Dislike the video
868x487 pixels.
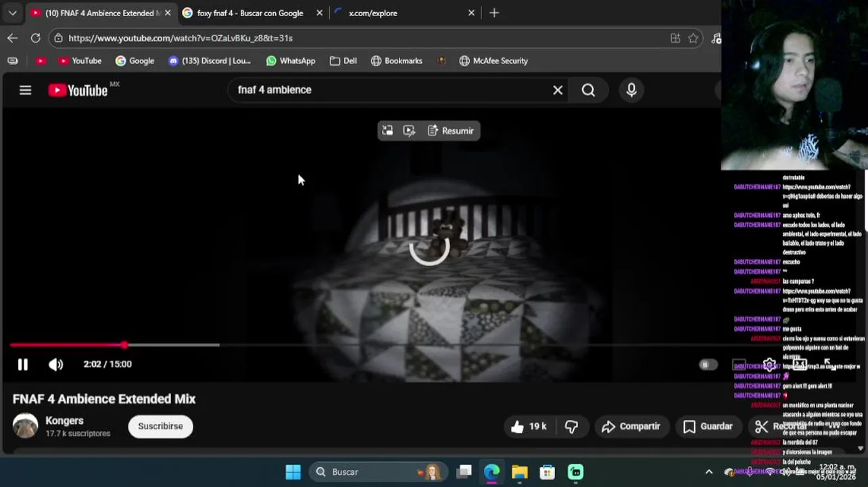pos(571,426)
